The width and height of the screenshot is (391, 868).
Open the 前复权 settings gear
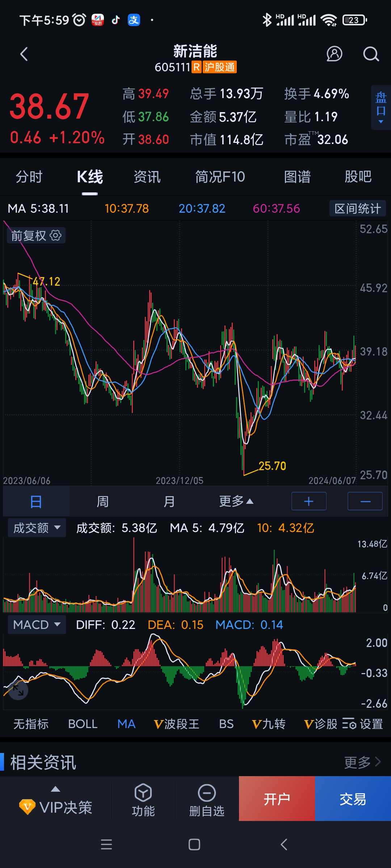coord(55,235)
